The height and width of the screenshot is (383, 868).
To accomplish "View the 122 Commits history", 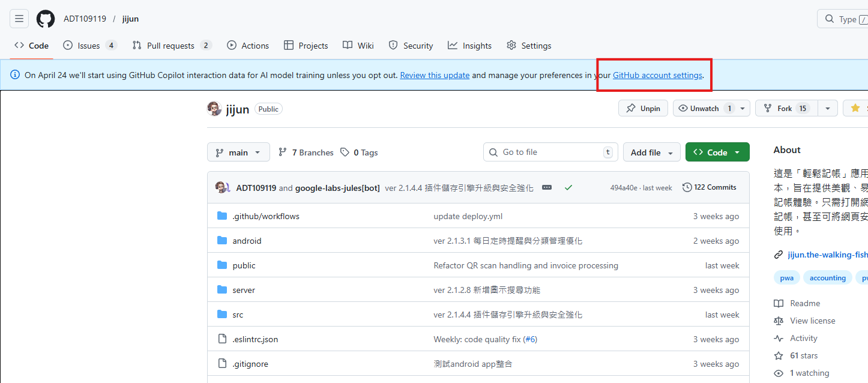I will click(710, 187).
